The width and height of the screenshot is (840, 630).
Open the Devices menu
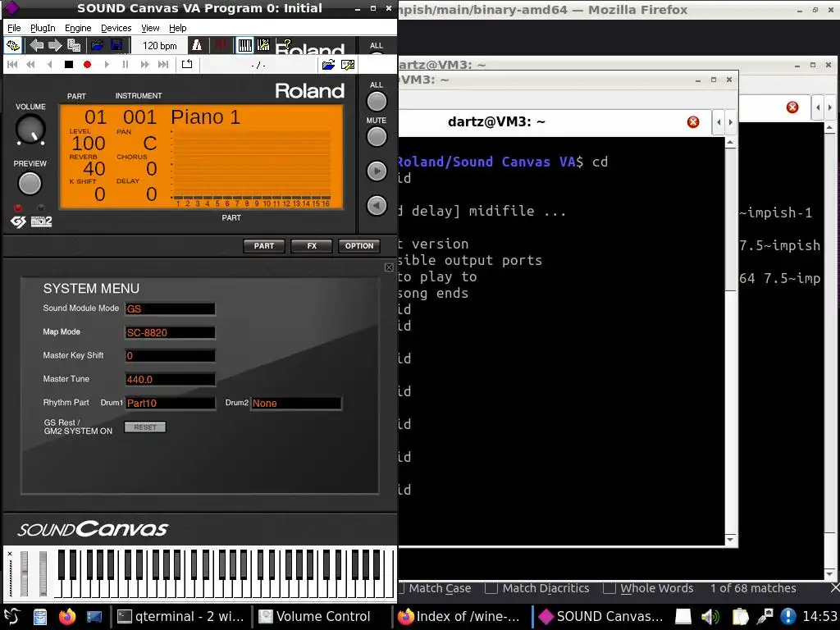click(116, 28)
